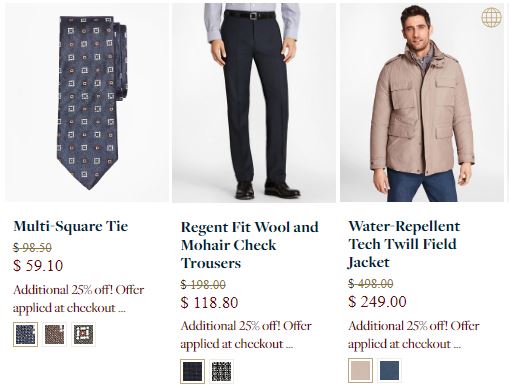Select the beige jacket color swatch
Screen dimensions: 509x389
click(360, 370)
